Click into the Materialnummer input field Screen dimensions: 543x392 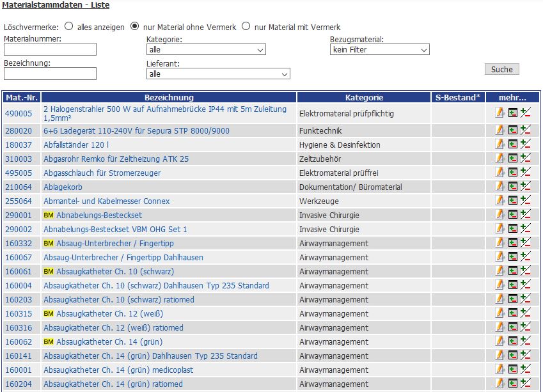[x=50, y=49]
